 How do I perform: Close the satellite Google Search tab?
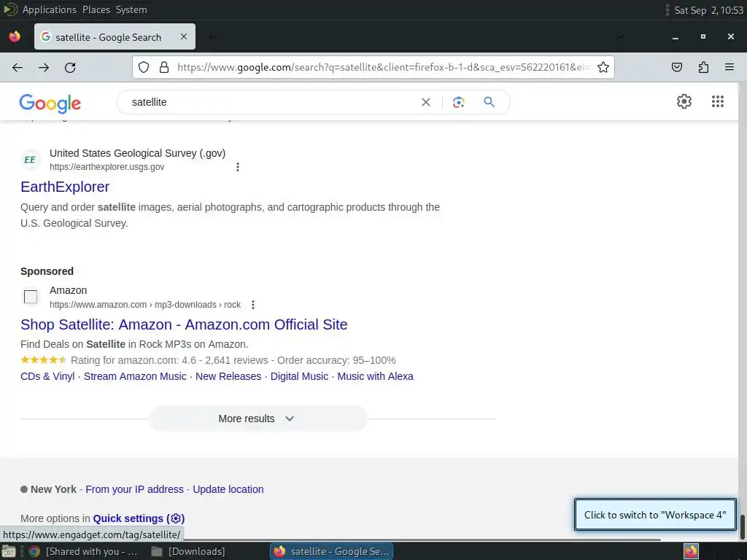pyautogui.click(x=183, y=36)
